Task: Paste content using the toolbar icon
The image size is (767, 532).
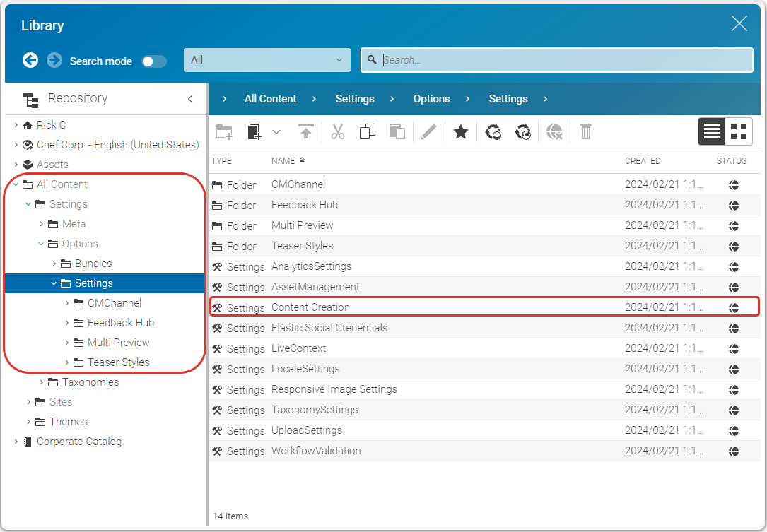Action: pos(396,131)
